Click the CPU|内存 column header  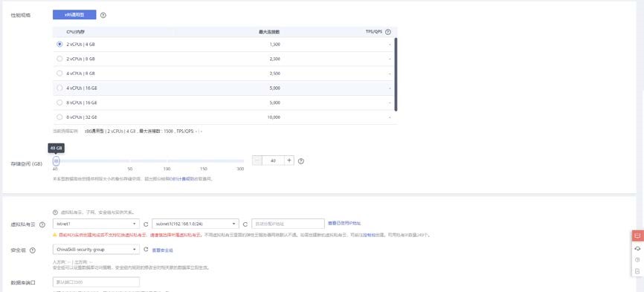(75, 32)
